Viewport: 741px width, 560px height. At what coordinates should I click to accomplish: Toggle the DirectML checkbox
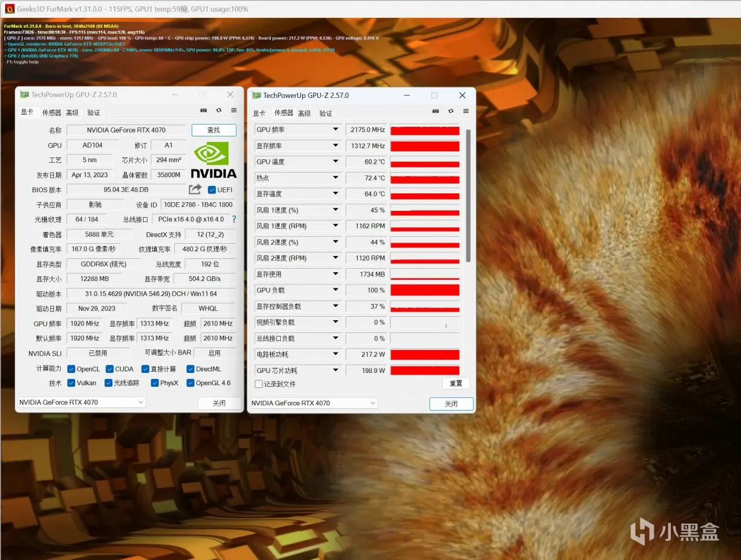(x=190, y=369)
